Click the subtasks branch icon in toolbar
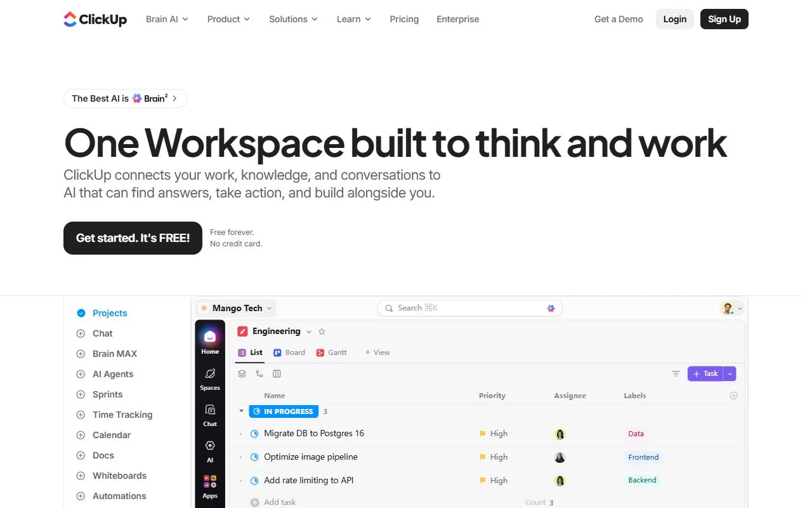Viewport: 812px width, 508px height. tap(259, 374)
